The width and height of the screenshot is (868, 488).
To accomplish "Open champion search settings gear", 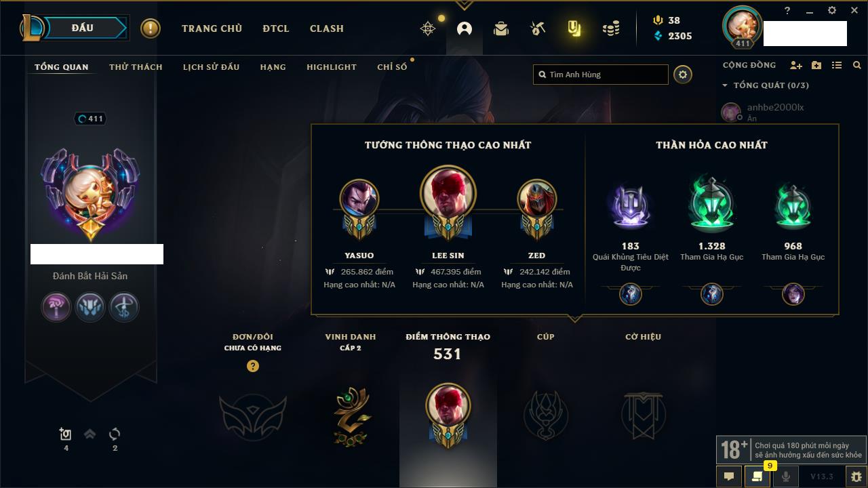I will coord(683,75).
